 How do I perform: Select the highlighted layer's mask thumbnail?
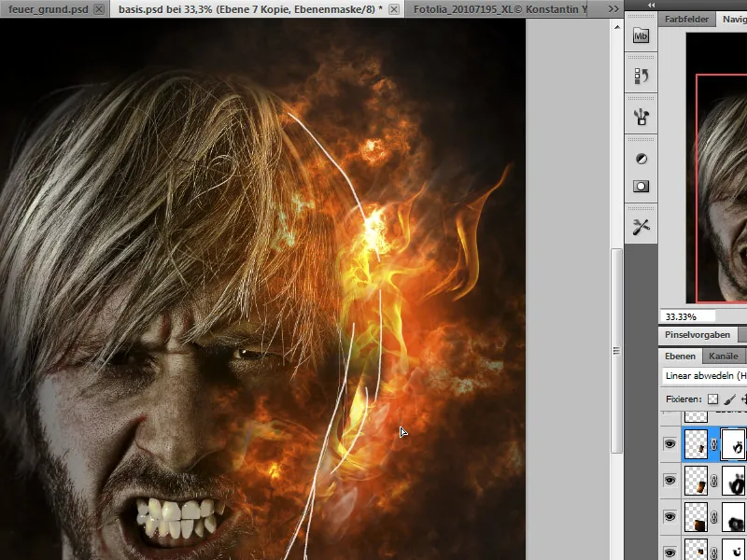click(x=734, y=444)
